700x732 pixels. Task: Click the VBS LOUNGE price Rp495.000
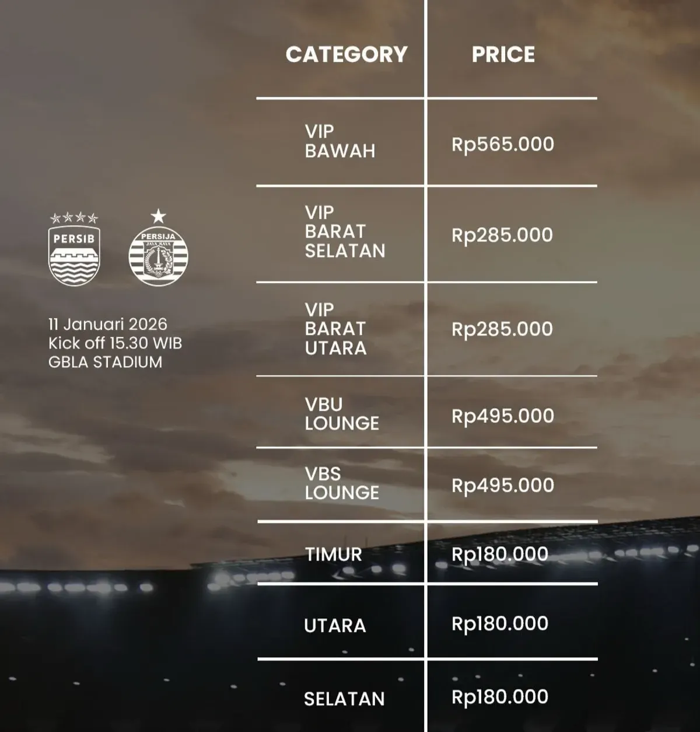click(502, 485)
